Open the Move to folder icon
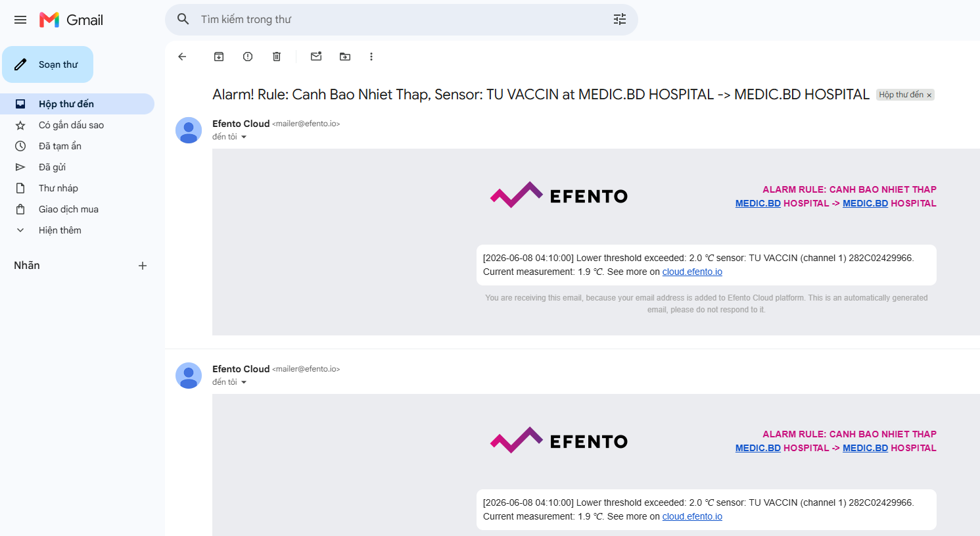Image resolution: width=980 pixels, height=536 pixels. [x=345, y=57]
